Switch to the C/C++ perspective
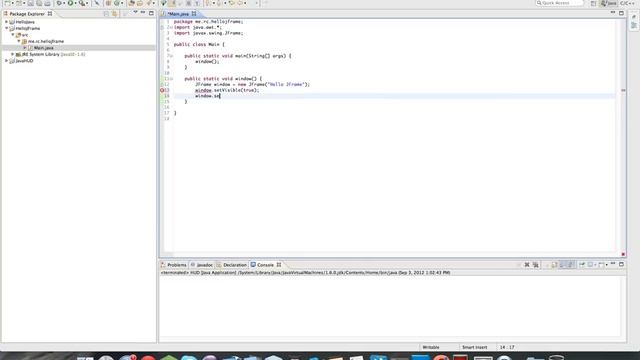The height and width of the screenshot is (360, 640). 627,3
